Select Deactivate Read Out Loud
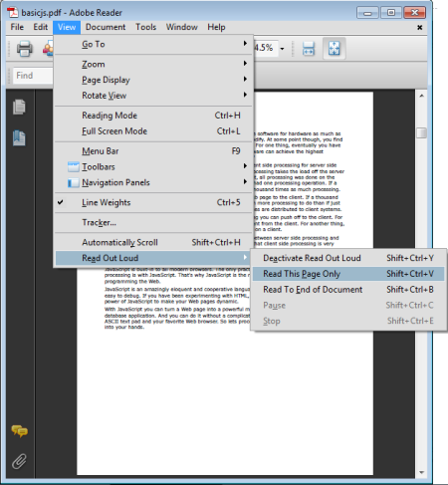Viewport: 448px width, 485px height. (348, 258)
